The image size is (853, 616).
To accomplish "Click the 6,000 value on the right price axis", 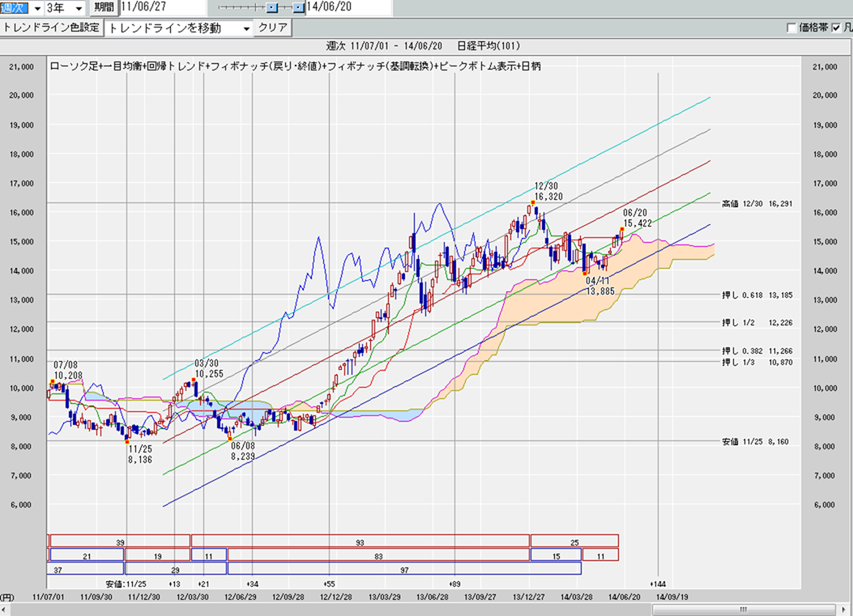I will pyautogui.click(x=825, y=505).
